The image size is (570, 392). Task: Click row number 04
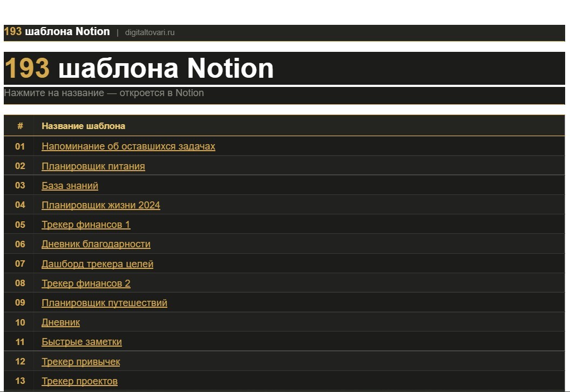(20, 205)
